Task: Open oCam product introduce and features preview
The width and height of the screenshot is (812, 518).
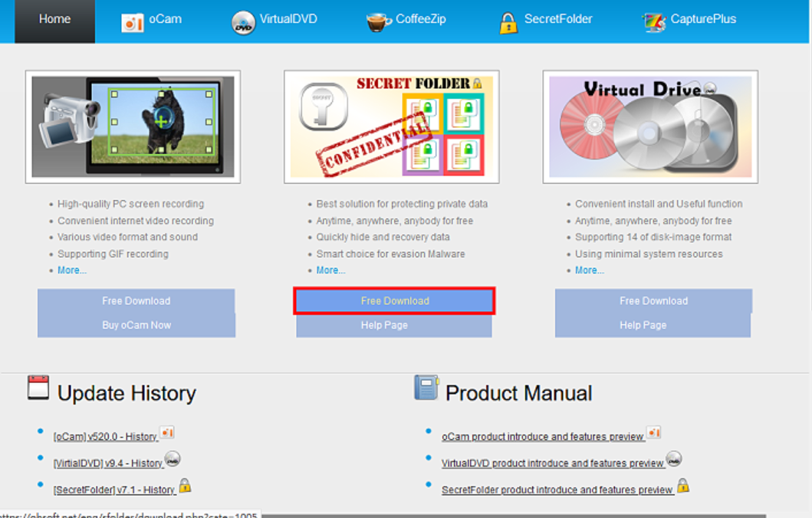Action: click(543, 437)
